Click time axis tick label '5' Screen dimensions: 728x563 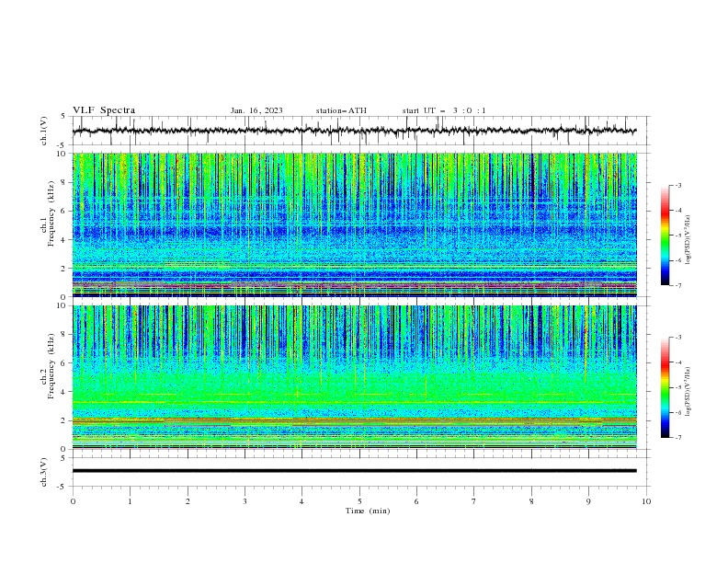tap(359, 501)
